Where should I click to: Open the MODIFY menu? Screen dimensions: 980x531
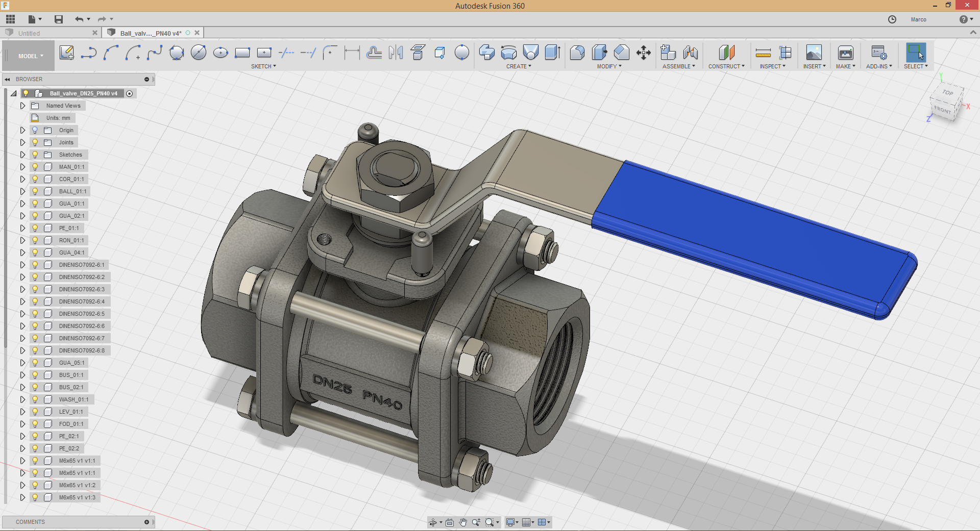tap(609, 66)
